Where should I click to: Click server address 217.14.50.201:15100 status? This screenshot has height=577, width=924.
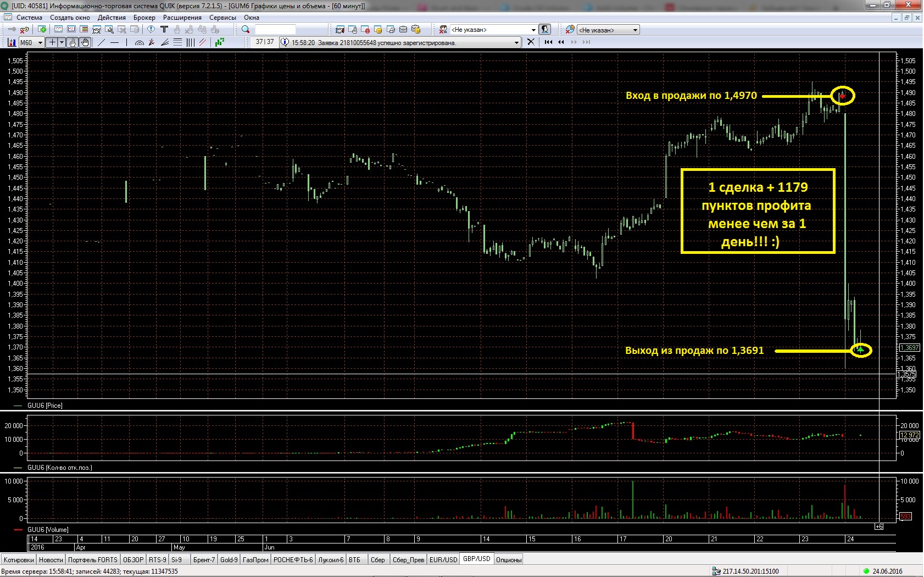750,571
